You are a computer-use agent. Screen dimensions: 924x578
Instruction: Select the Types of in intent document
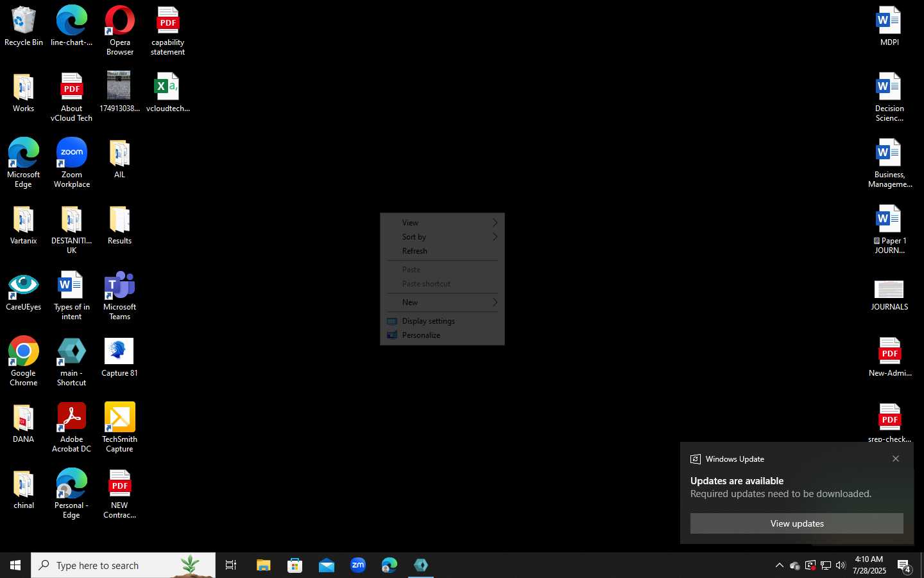tap(71, 296)
